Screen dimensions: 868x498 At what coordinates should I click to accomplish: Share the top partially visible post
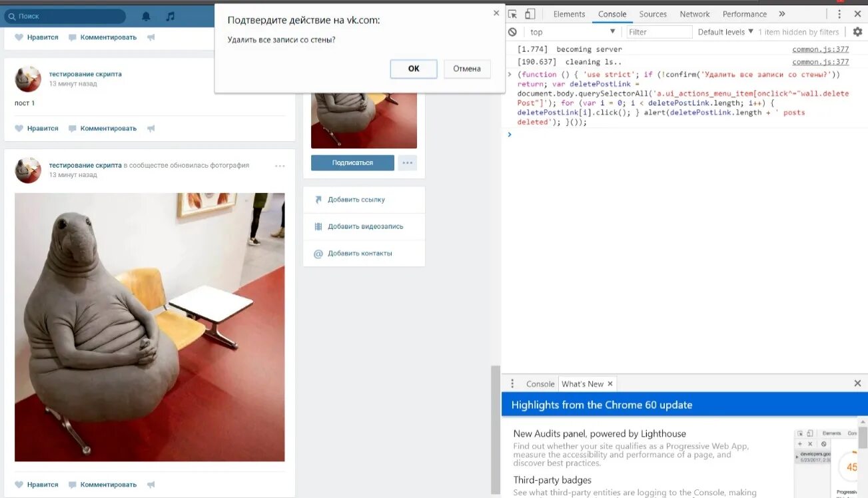click(151, 37)
